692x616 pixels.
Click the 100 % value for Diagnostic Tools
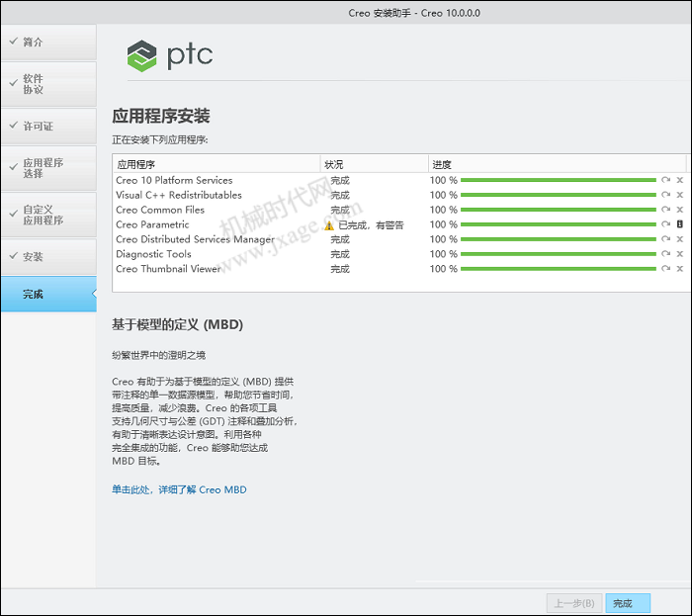pos(444,254)
